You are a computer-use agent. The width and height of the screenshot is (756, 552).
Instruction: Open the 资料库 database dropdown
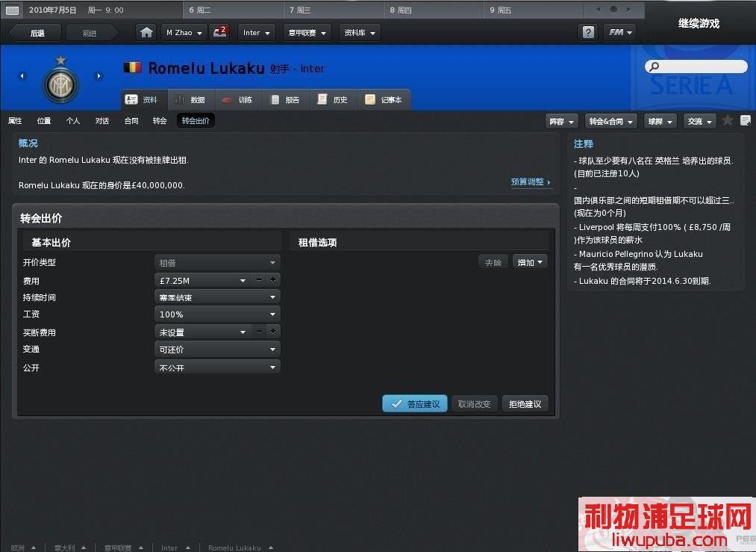click(360, 33)
